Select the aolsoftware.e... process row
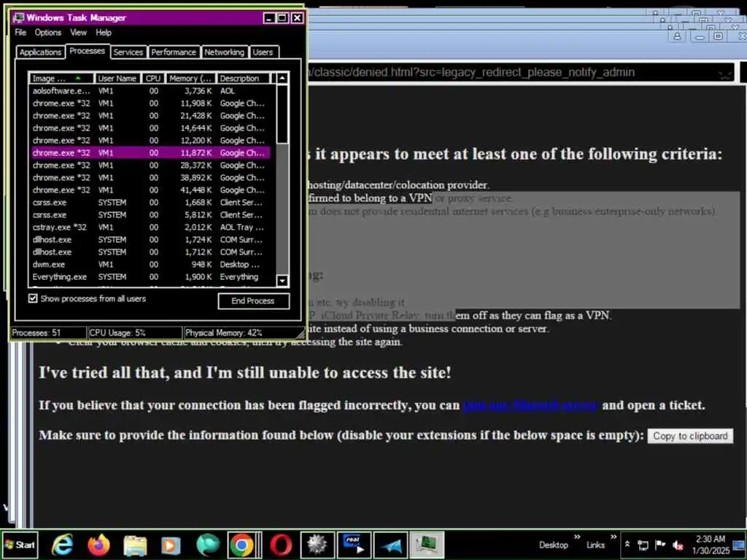The width and height of the screenshot is (747, 560). point(150,91)
